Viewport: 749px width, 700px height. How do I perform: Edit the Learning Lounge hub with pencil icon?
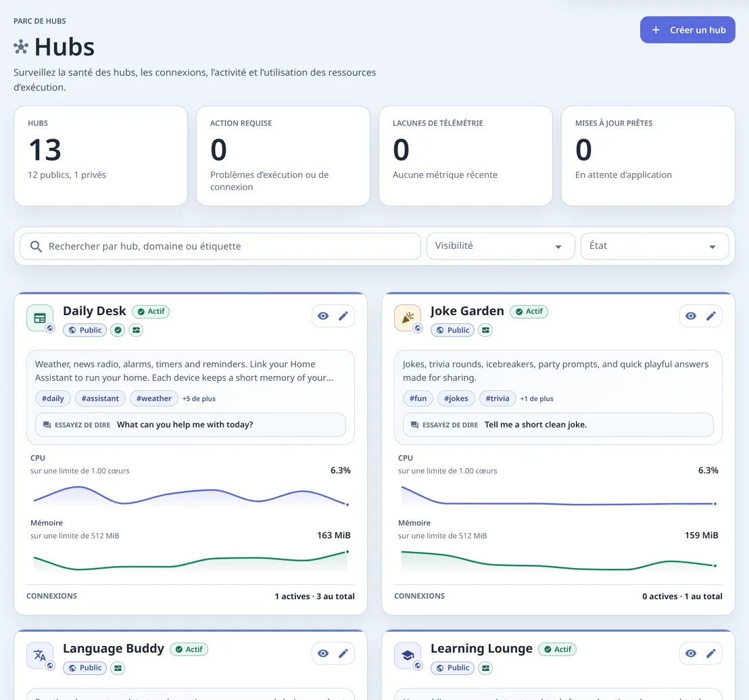tap(711, 653)
